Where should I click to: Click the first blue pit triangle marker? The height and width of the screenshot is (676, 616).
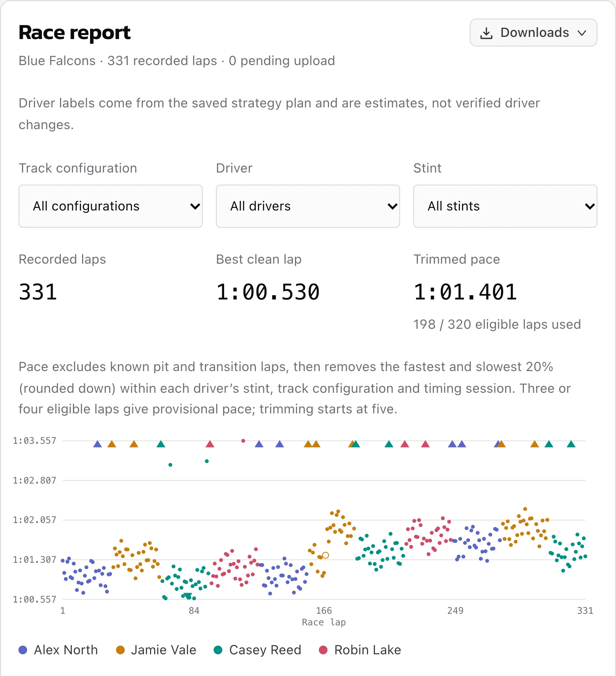[x=98, y=444]
